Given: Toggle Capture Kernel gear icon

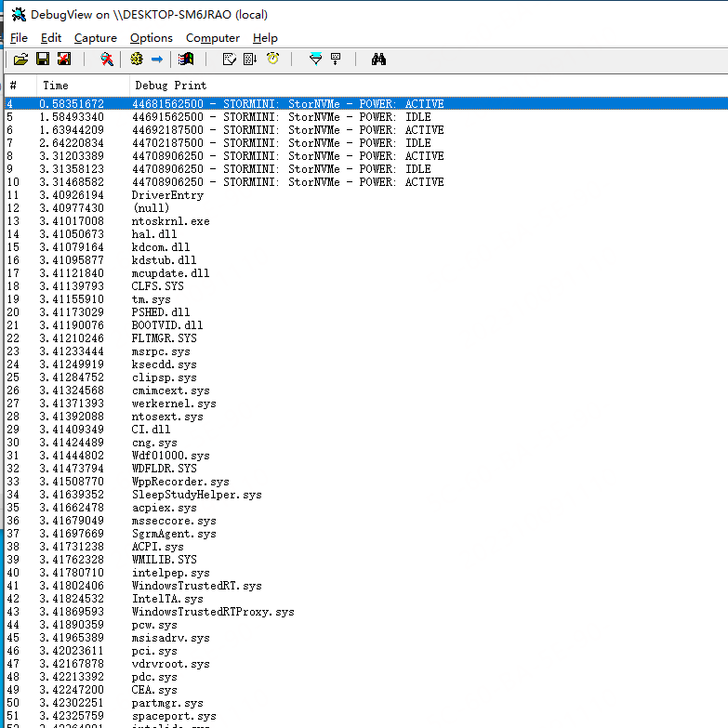Looking at the screenshot, I should tap(137, 60).
